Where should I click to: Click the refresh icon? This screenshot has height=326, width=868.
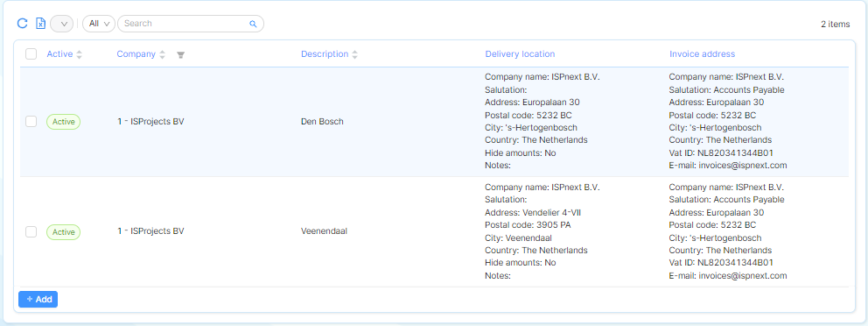tap(22, 24)
